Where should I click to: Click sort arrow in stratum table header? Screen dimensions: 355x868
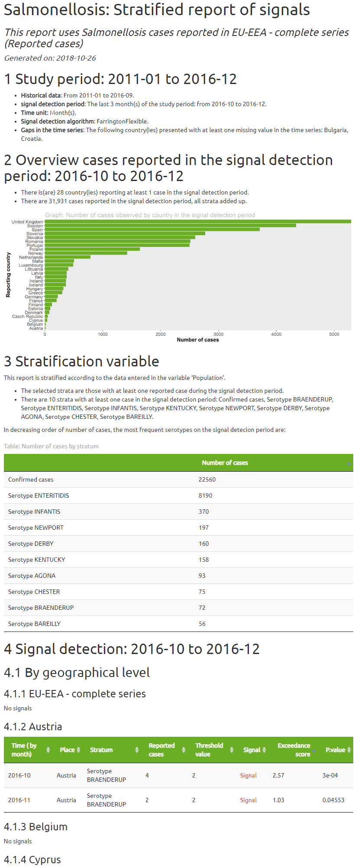click(x=349, y=463)
